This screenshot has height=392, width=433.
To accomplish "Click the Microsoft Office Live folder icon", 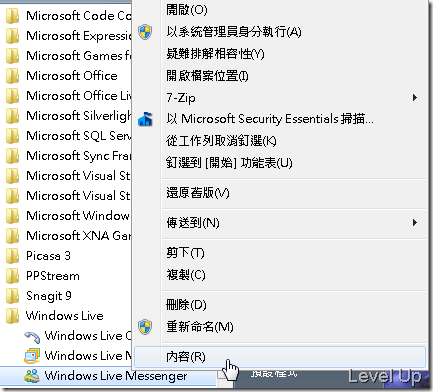I will click(12, 96).
